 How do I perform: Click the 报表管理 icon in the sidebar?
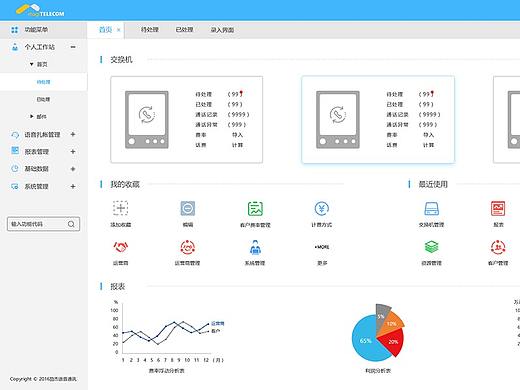point(15,151)
